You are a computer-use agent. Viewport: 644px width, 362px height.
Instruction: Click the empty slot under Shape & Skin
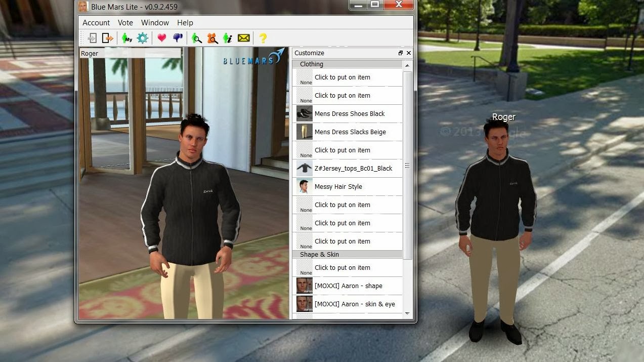click(347, 267)
